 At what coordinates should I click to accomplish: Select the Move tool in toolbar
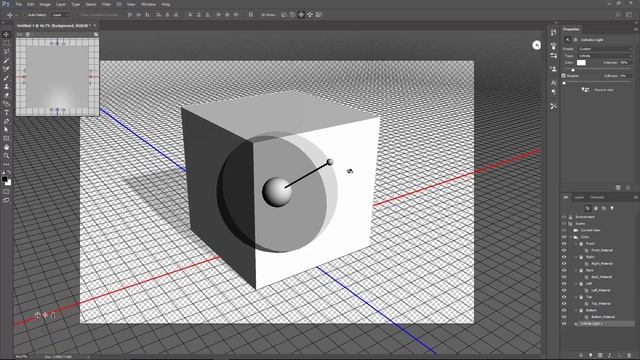(x=6, y=34)
